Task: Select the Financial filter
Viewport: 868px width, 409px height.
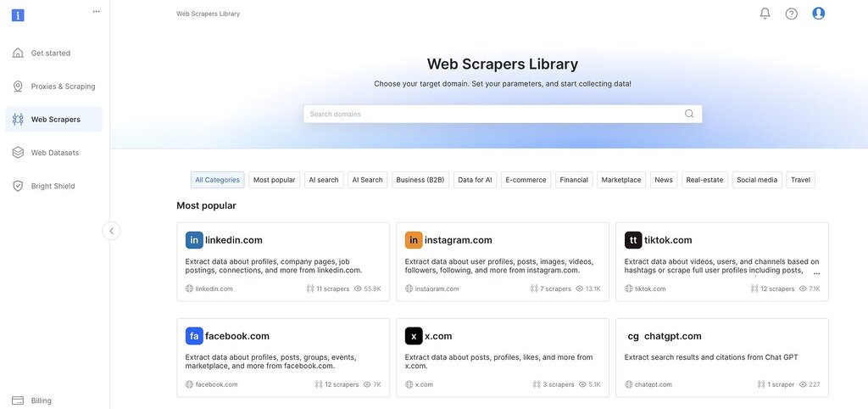Action: [574, 180]
